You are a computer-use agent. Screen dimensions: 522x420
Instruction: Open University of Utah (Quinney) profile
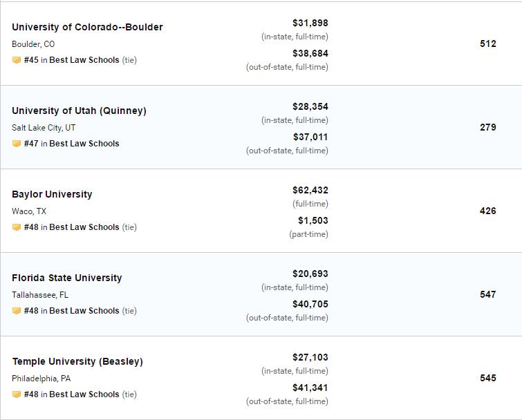pyautogui.click(x=79, y=111)
